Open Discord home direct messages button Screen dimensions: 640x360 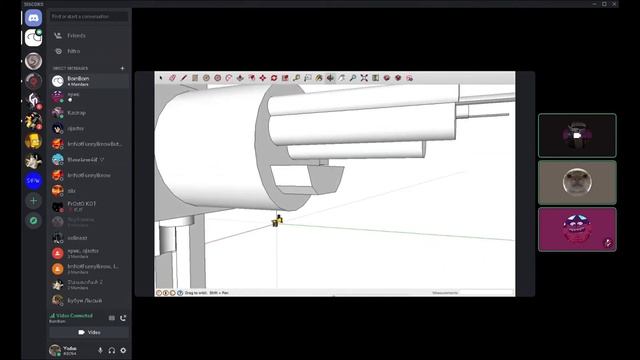33,18
